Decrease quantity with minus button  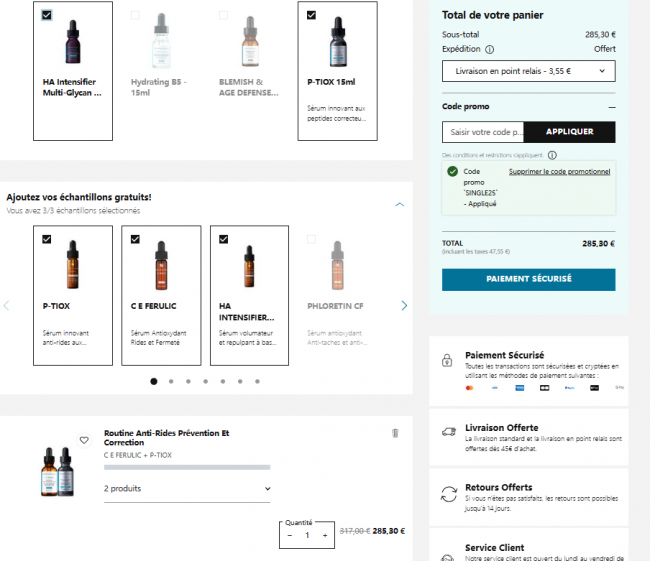[x=290, y=536]
